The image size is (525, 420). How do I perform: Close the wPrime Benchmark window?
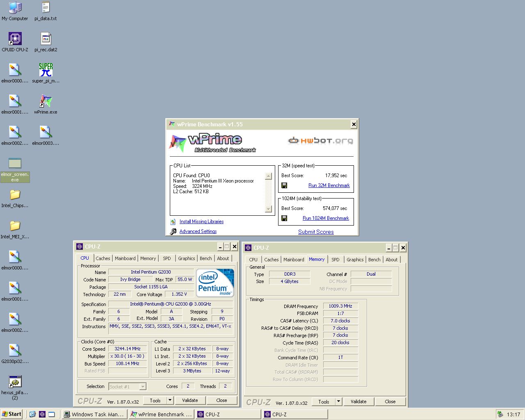coord(354,124)
